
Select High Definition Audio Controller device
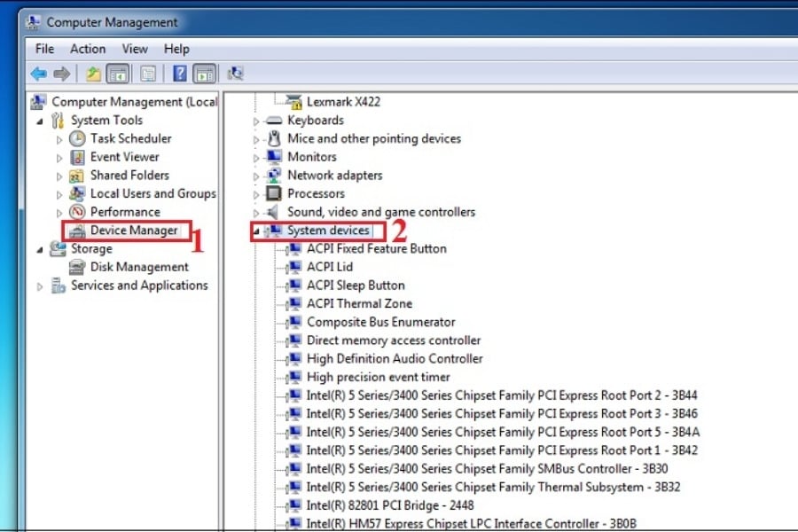(395, 359)
